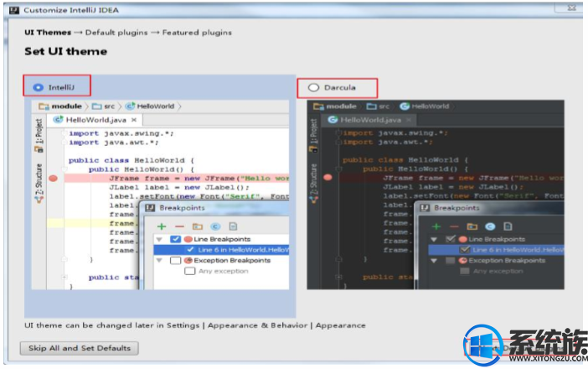This screenshot has height=369, width=588.
Task: Select the Darcula theme radio button
Action: [313, 87]
